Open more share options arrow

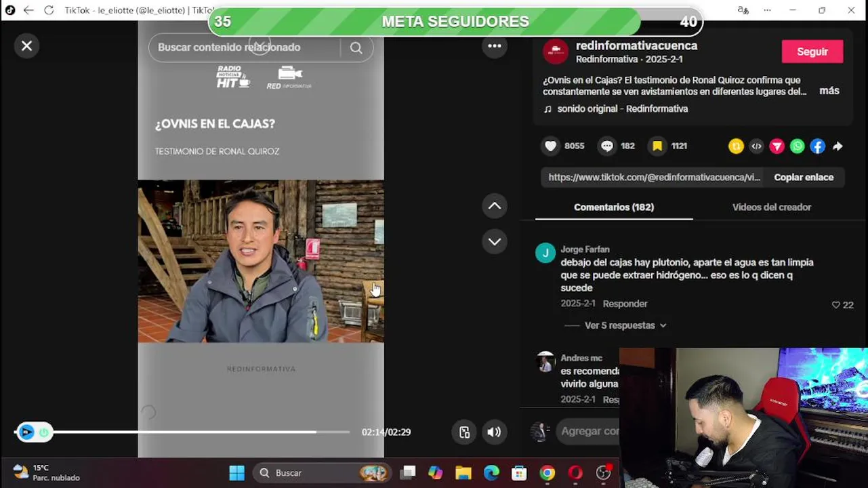(x=838, y=146)
